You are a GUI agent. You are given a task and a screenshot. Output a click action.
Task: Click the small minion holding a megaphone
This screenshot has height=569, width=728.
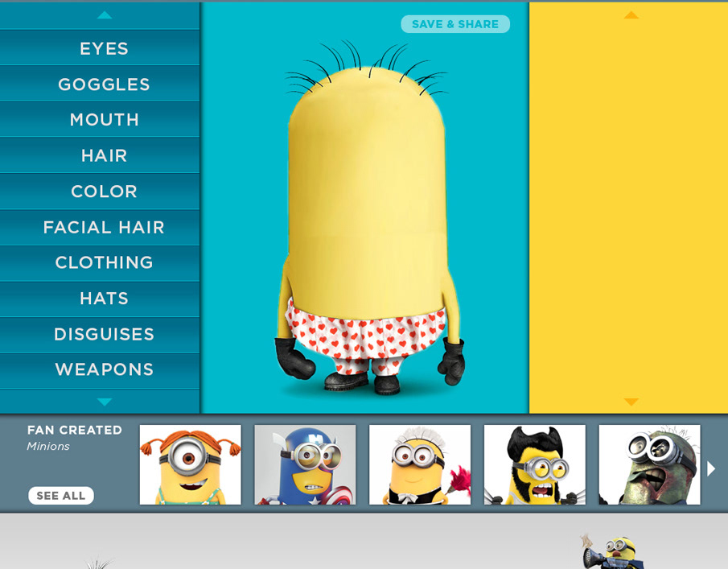tap(613, 553)
